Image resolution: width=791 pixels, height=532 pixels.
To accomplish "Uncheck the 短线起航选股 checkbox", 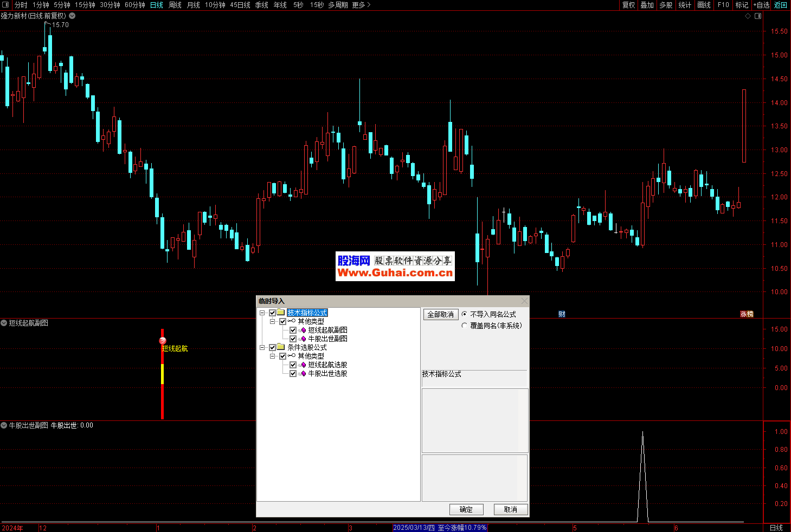I will (293, 365).
